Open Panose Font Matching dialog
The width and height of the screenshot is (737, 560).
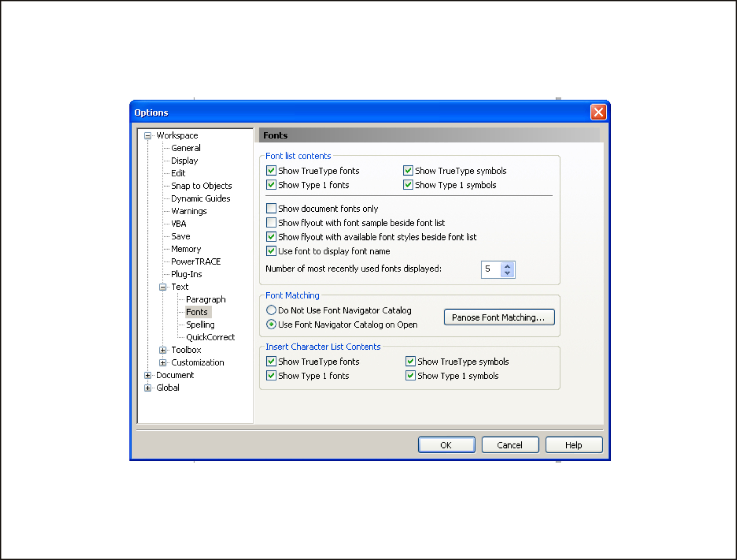(499, 317)
